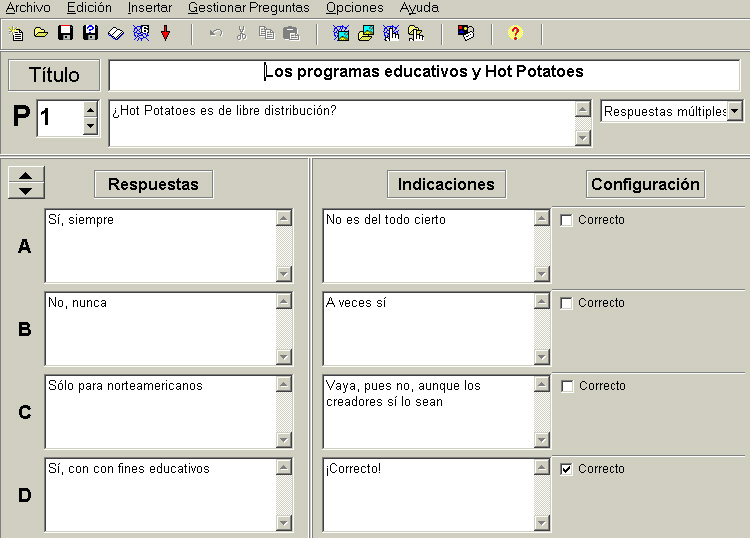Screen dimensions: 750x538
Task: Click the Save floppy disk icon
Action: click(65, 33)
